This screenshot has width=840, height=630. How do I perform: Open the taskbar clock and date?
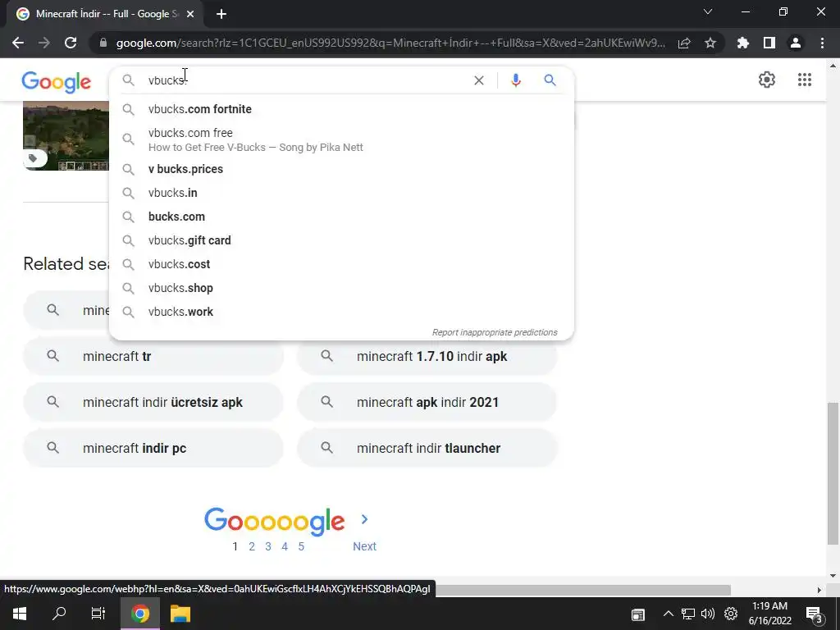[x=769, y=614]
